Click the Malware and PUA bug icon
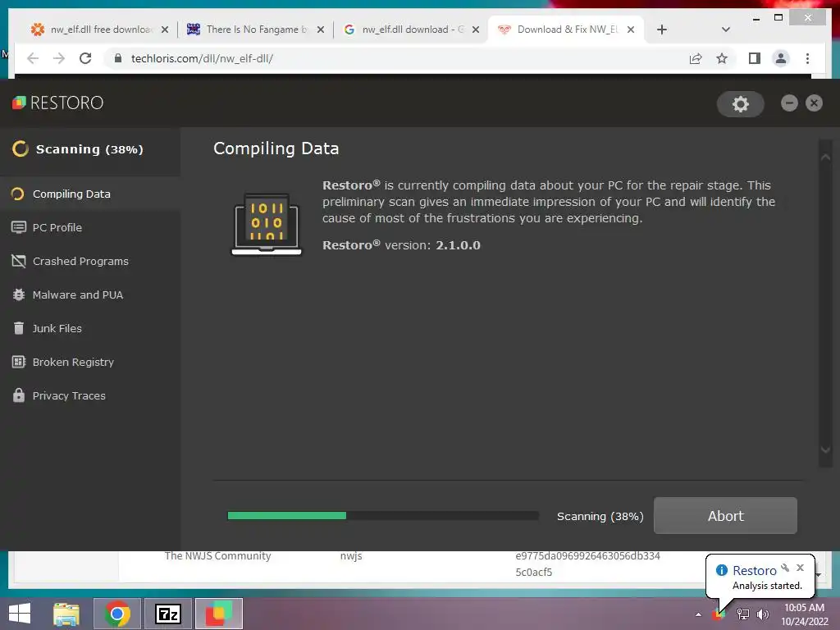 [x=19, y=294]
